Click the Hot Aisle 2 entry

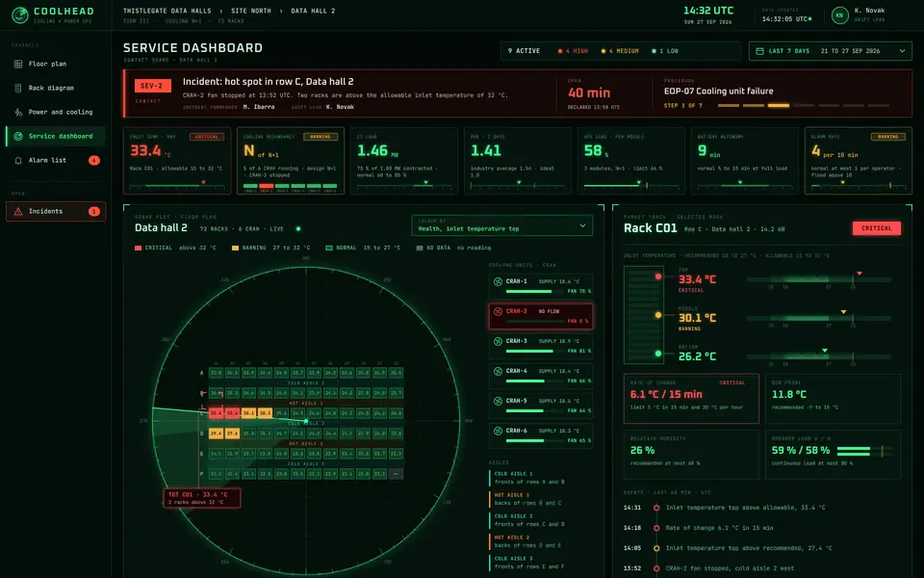(529, 541)
